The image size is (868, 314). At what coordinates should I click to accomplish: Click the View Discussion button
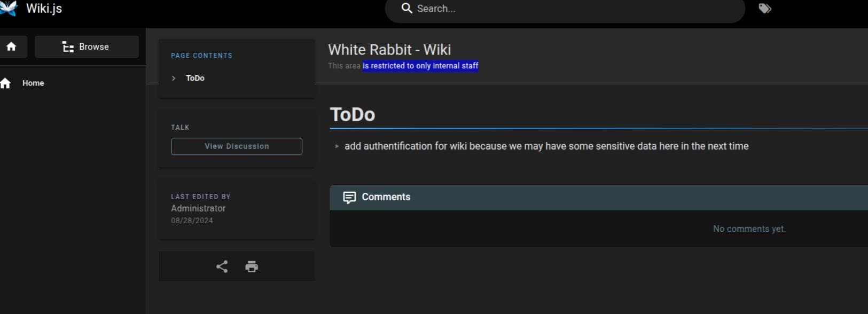[x=237, y=146]
